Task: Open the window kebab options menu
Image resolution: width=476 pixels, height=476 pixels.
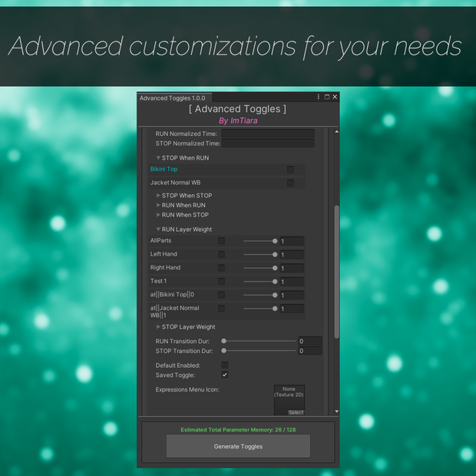Action: [x=318, y=97]
